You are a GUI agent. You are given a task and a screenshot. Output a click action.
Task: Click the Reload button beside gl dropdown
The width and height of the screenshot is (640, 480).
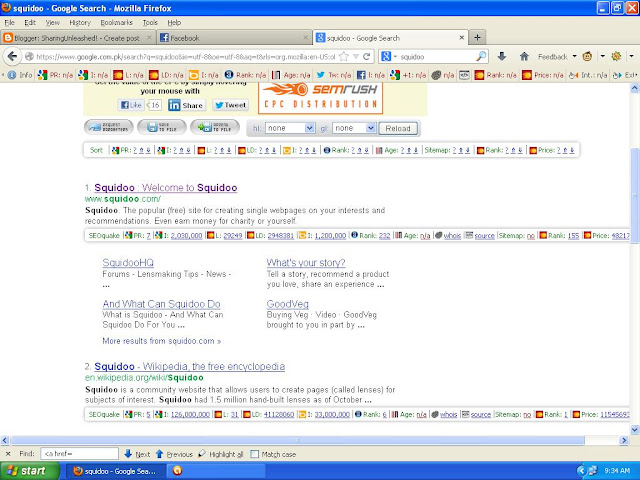[398, 128]
